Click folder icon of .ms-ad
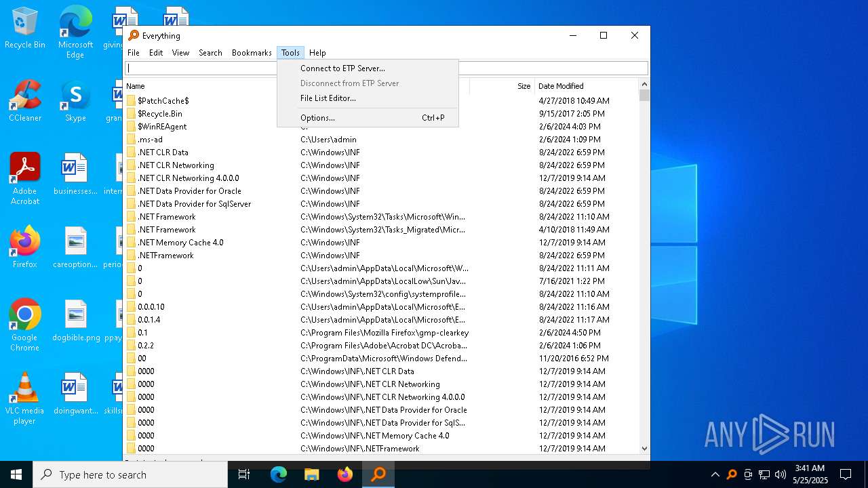Image resolution: width=868 pixels, height=488 pixels. click(x=132, y=140)
